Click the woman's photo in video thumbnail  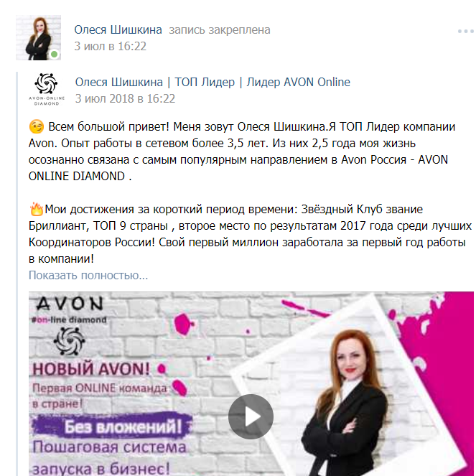347,403
